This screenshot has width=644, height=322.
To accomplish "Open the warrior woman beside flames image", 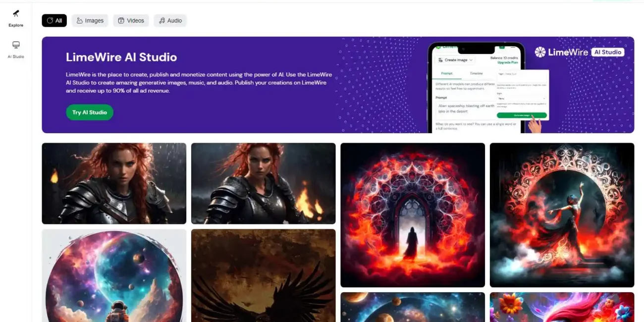I will point(263,183).
